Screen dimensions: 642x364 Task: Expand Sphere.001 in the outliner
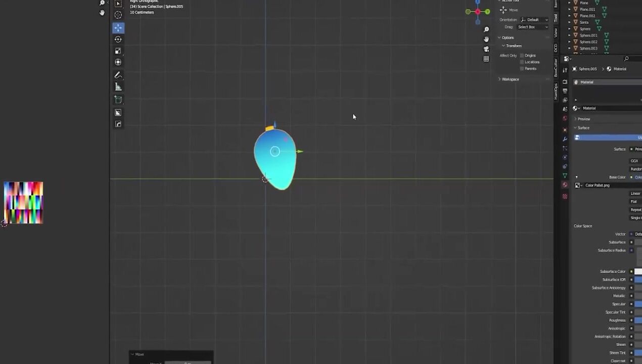tap(570, 35)
